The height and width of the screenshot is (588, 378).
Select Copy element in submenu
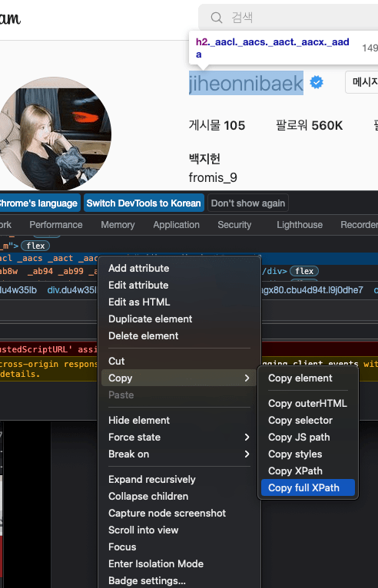point(308,378)
